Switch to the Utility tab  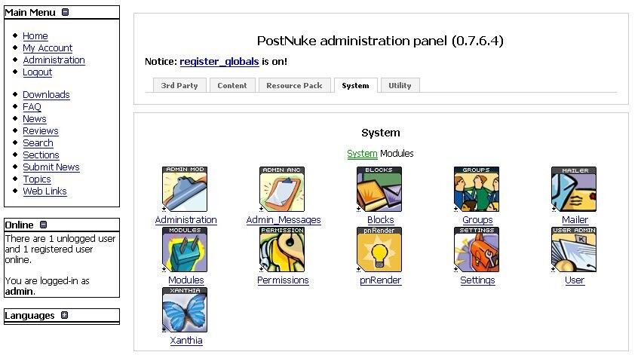click(x=400, y=85)
